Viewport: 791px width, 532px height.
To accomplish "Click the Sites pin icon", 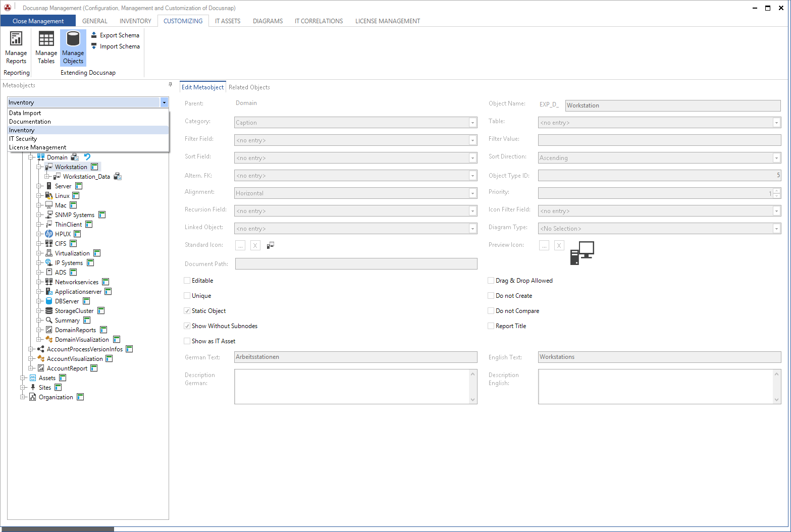I will tap(33, 387).
